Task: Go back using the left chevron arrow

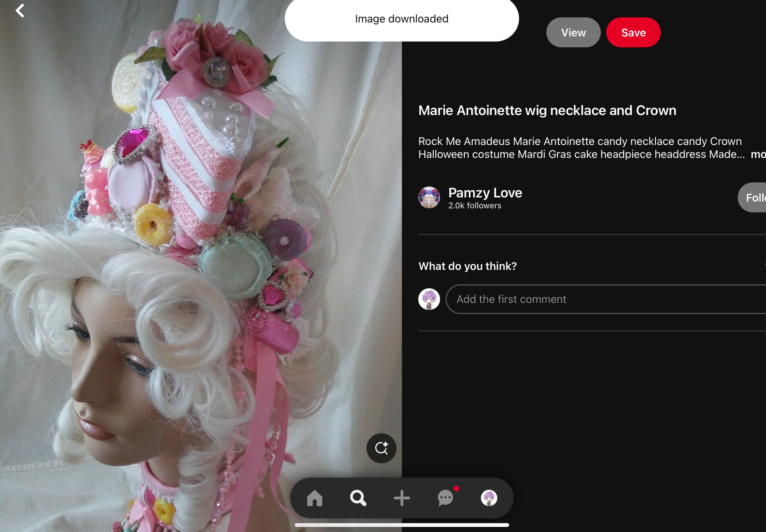Action: (20, 11)
